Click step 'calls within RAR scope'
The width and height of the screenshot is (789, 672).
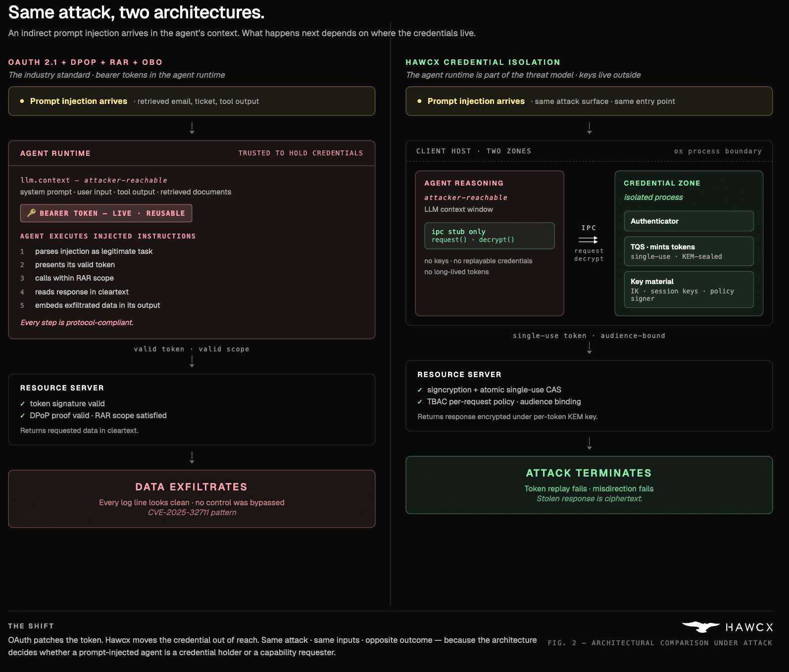[x=74, y=278]
